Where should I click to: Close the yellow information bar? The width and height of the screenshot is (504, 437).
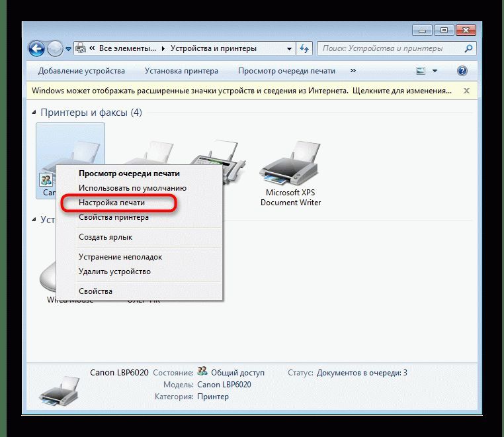click(468, 89)
